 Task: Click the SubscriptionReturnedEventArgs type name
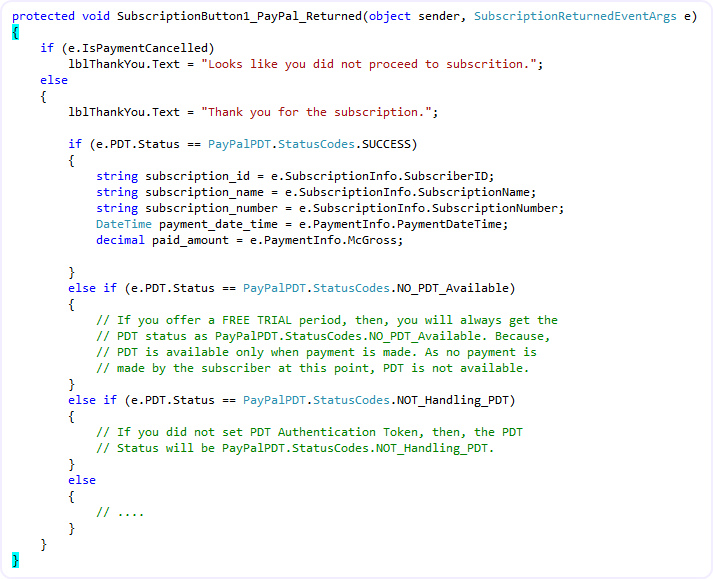575,16
